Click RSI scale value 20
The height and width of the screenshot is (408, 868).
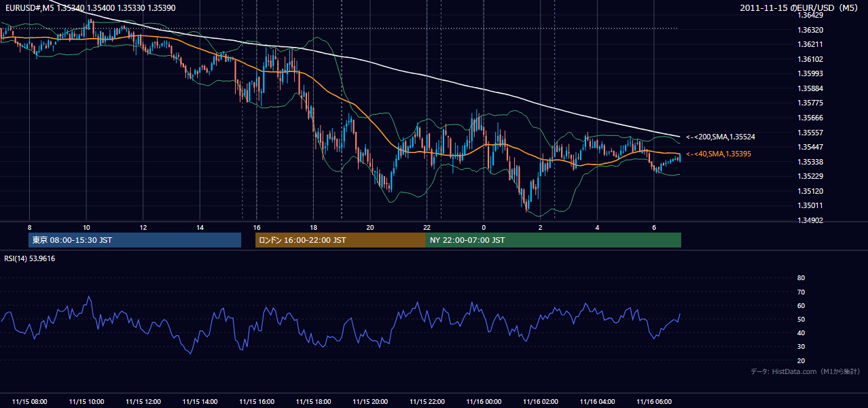(x=801, y=360)
